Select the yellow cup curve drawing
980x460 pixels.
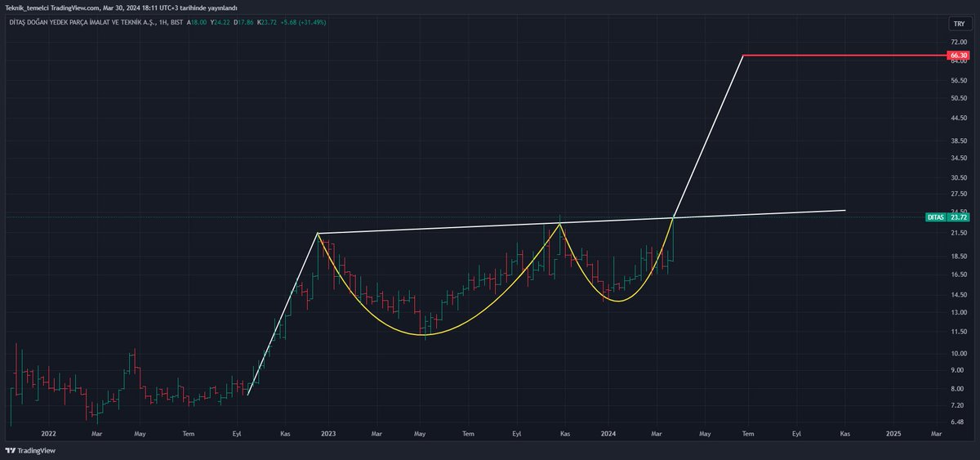coord(421,333)
